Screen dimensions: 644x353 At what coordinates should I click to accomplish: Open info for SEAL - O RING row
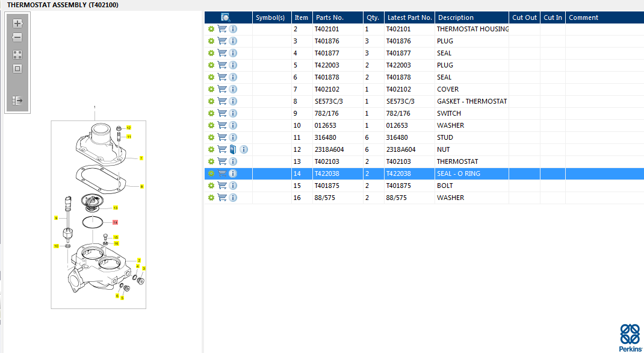[233, 173]
